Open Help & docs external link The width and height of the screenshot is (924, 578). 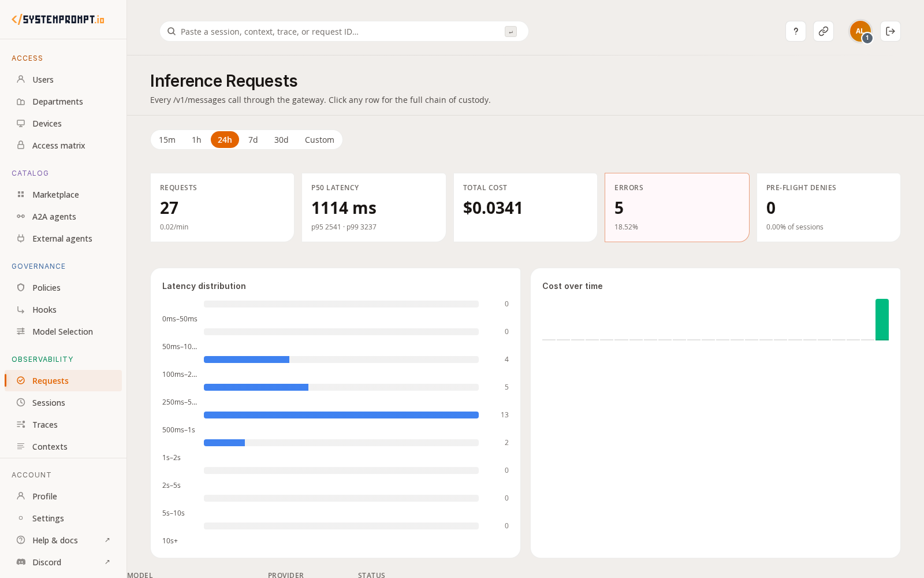64,540
